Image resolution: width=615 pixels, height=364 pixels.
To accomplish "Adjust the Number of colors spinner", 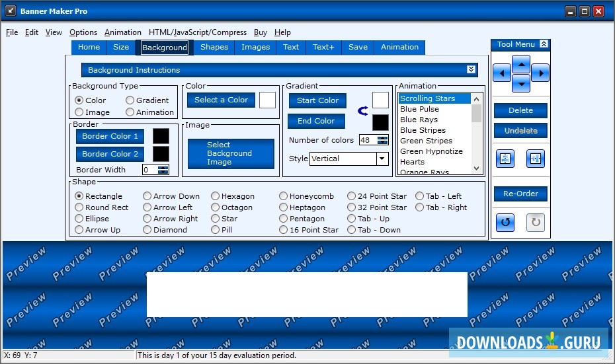I will point(382,140).
